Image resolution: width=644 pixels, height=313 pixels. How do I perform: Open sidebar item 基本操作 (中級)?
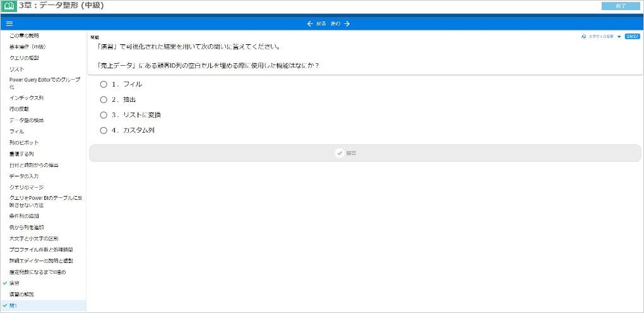27,47
